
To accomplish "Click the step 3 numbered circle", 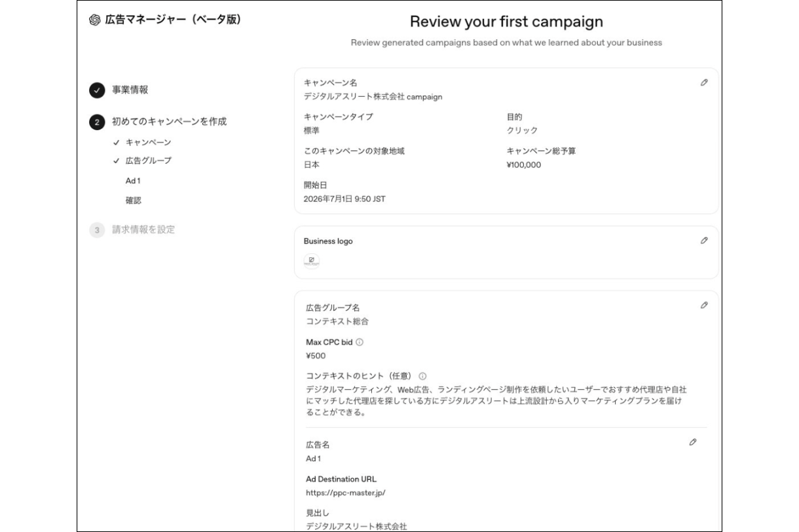I will [x=97, y=230].
